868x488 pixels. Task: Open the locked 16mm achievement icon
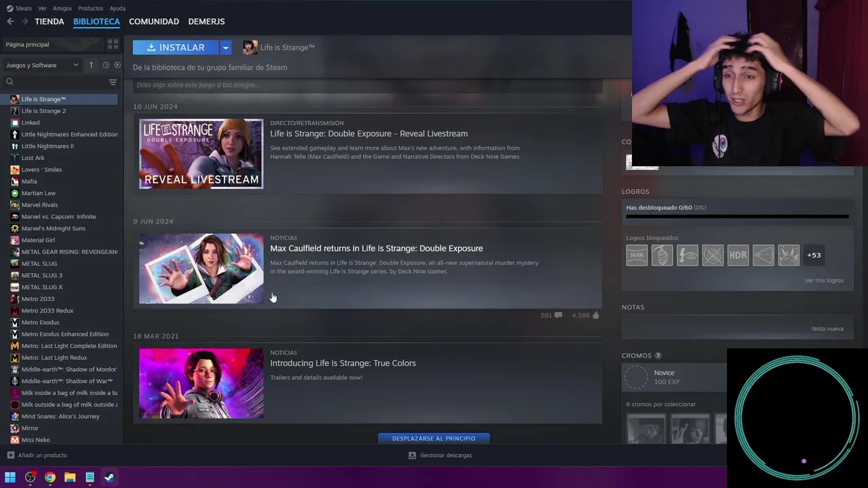pyautogui.click(x=637, y=256)
